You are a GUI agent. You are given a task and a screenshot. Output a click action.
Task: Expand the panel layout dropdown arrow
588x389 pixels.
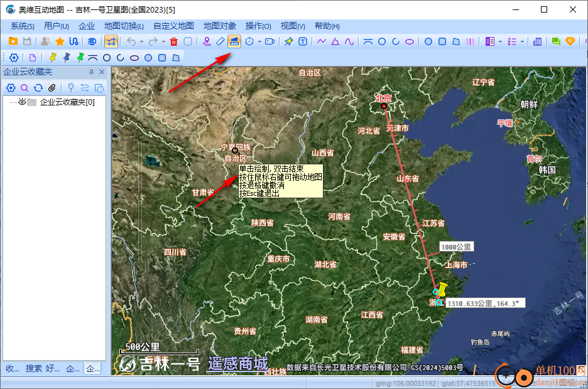coord(500,41)
